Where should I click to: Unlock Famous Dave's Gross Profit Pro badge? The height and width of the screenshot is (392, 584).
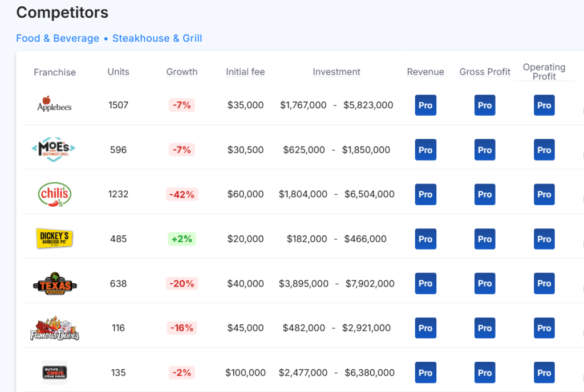pyautogui.click(x=485, y=328)
